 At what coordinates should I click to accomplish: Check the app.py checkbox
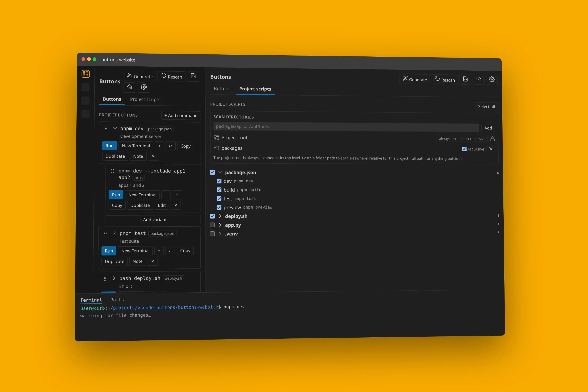[212, 225]
